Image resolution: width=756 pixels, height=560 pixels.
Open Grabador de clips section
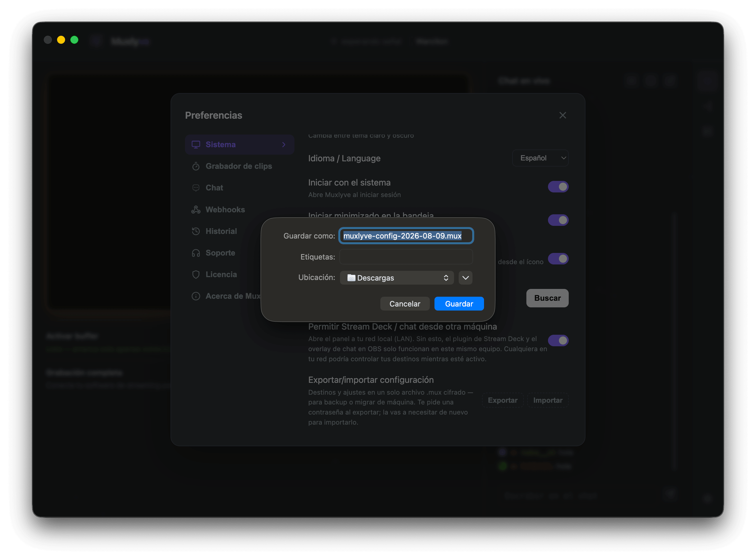pyautogui.click(x=239, y=166)
